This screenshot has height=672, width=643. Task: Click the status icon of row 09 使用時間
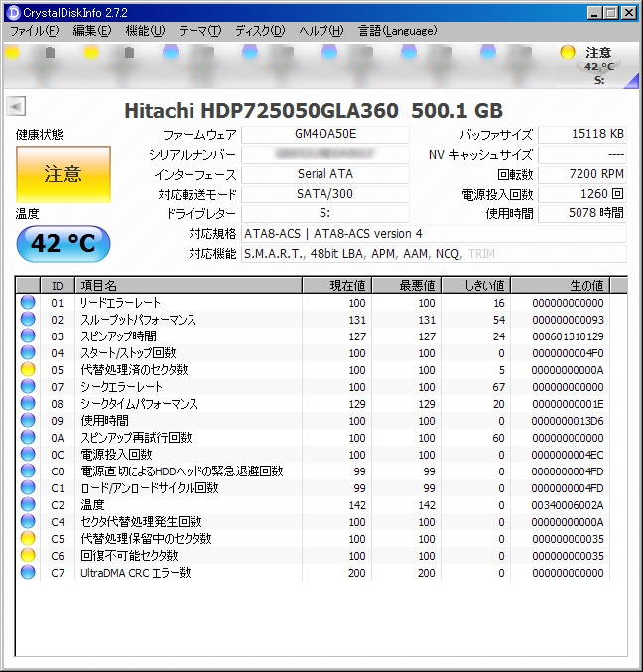(28, 420)
